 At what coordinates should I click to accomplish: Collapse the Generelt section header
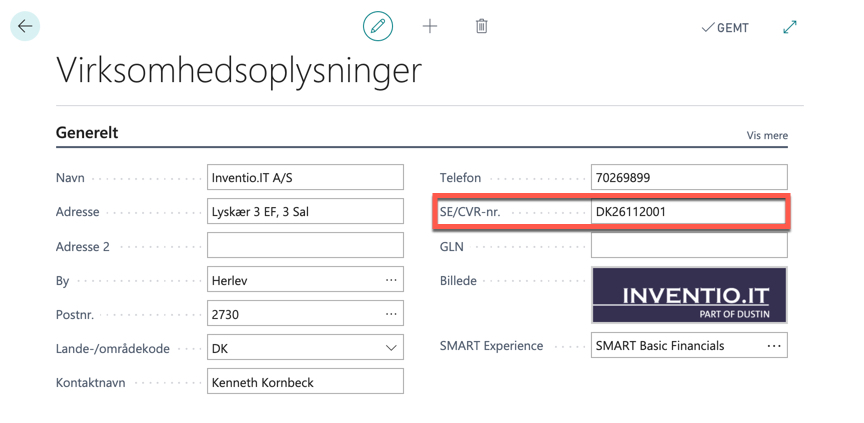(x=87, y=133)
